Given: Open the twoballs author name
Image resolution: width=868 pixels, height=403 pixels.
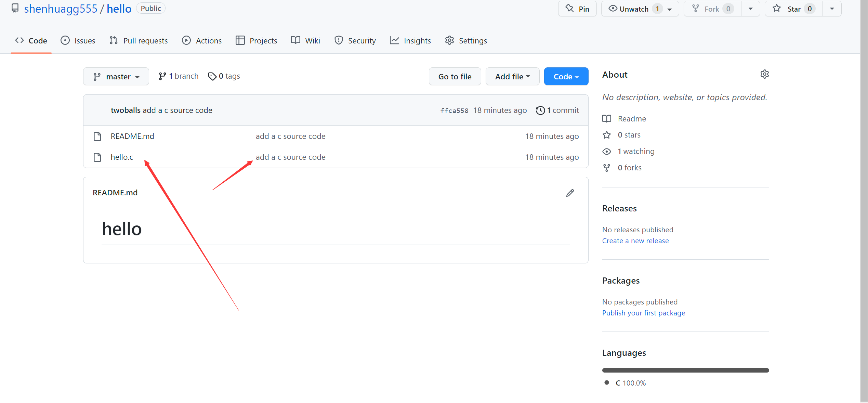Looking at the screenshot, I should click(x=126, y=110).
